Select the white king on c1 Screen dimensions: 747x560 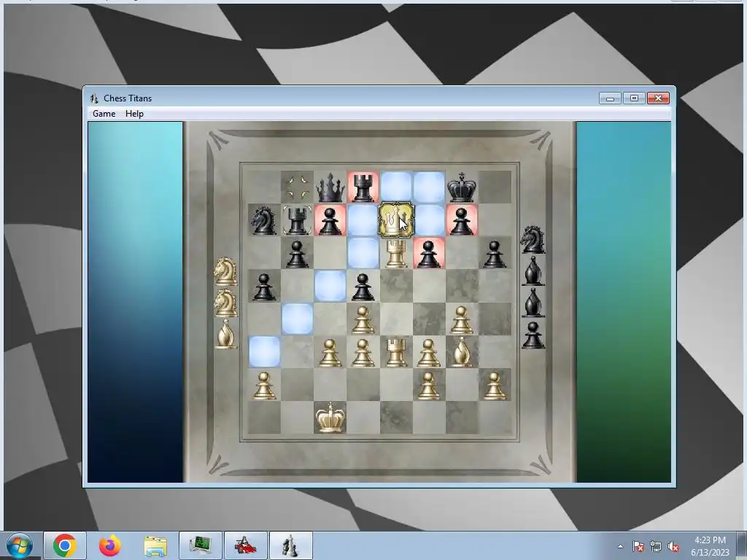click(330, 417)
